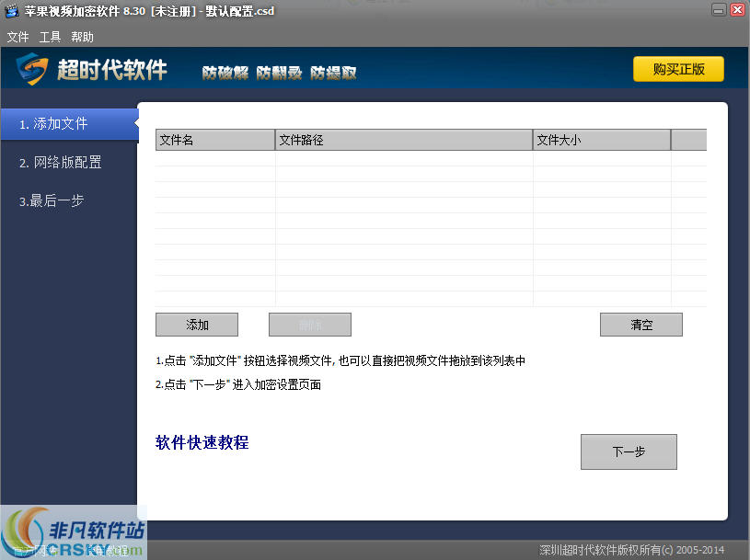Click instruction text 1.点击 添加文件
The width and height of the screenshot is (750, 560).
coord(340,360)
